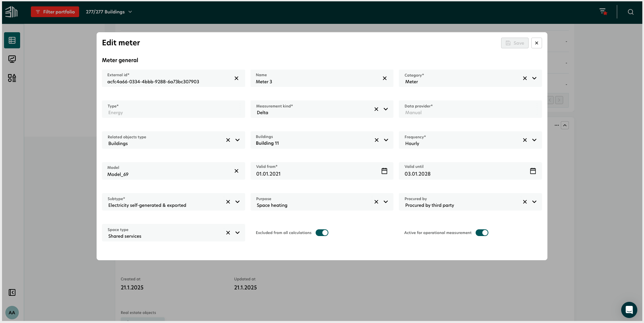The image size is (644, 323).
Task: Expand the Frequency dropdown
Action: (534, 140)
